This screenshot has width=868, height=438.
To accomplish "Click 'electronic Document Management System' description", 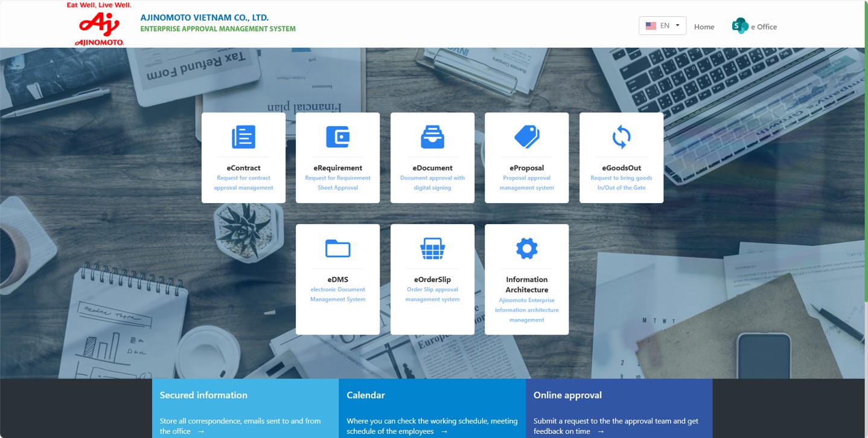I will point(337,294).
